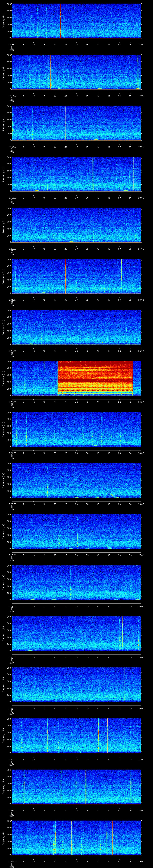Image resolution: width=153 pixels, height=868 pixels.
Task: Click the "0:31:00" start time label
Action: pos(12,810)
